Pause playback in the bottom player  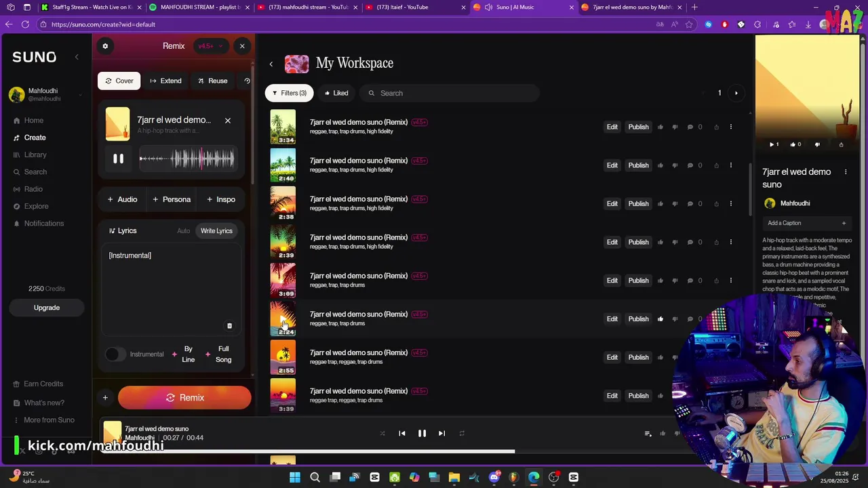pos(422,434)
